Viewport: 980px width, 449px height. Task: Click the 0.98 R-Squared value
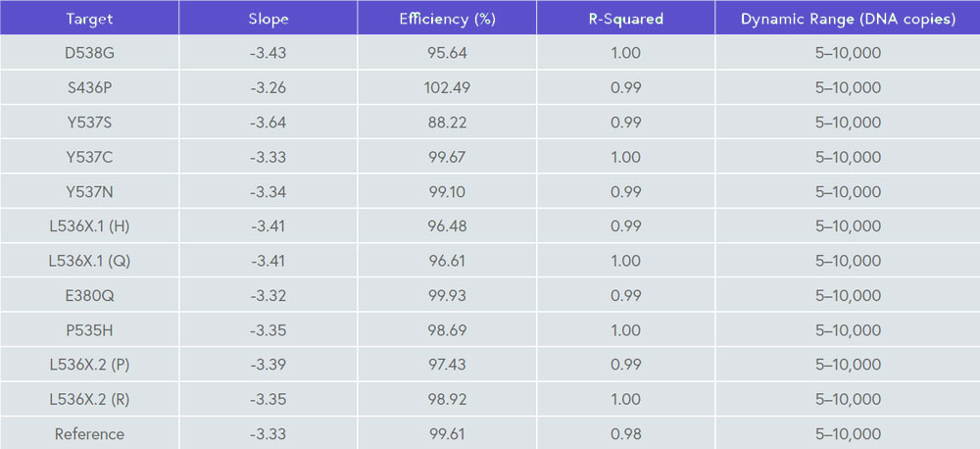(x=625, y=434)
